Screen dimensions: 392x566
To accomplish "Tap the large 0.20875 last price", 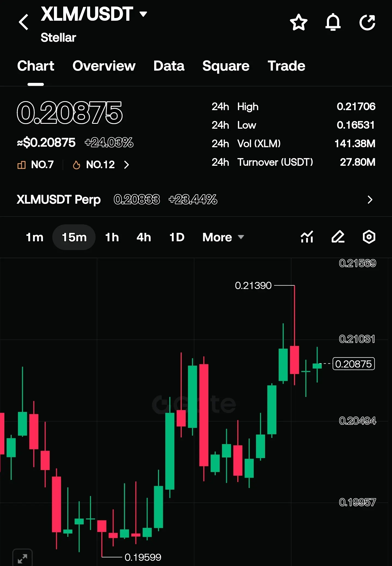I will (x=70, y=113).
